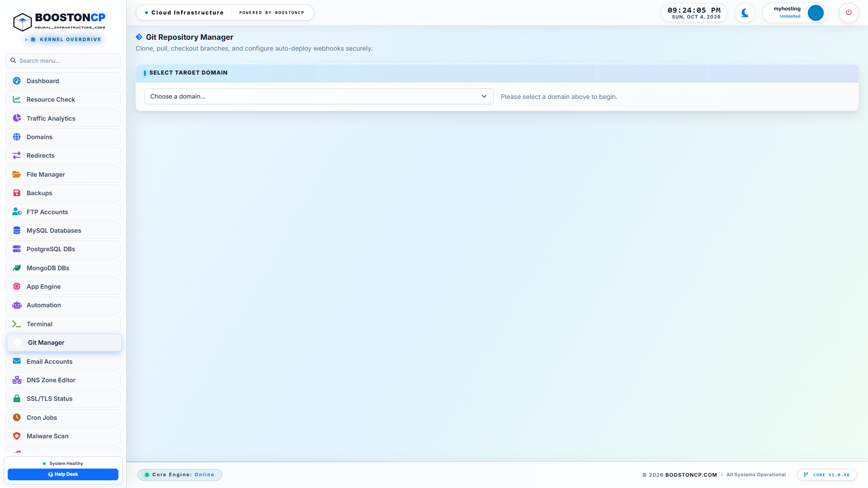This screenshot has width=868, height=488.
Task: Open Email Accounts menu label
Action: (49, 361)
